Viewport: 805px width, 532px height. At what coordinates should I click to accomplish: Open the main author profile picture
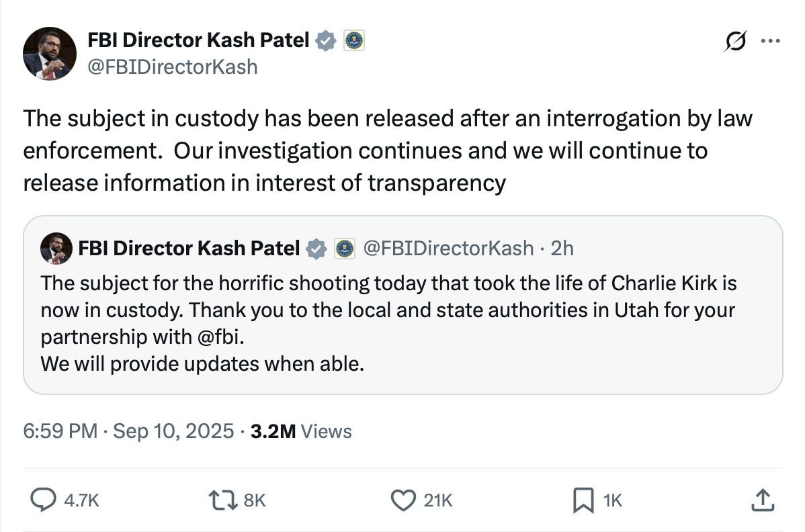[x=50, y=53]
